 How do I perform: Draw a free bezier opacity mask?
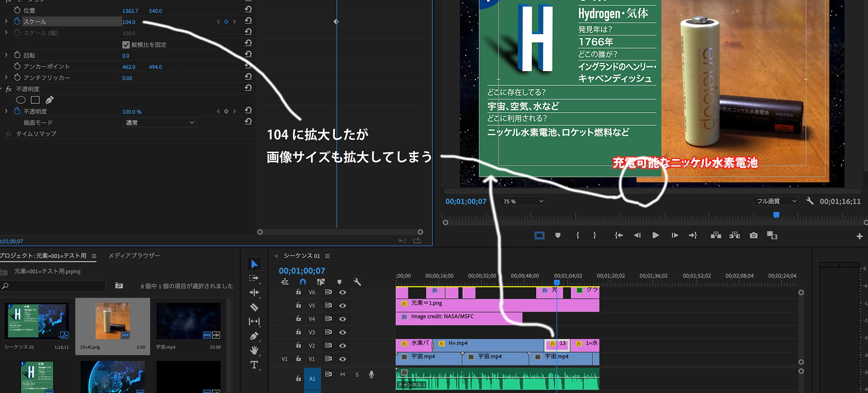pos(49,100)
